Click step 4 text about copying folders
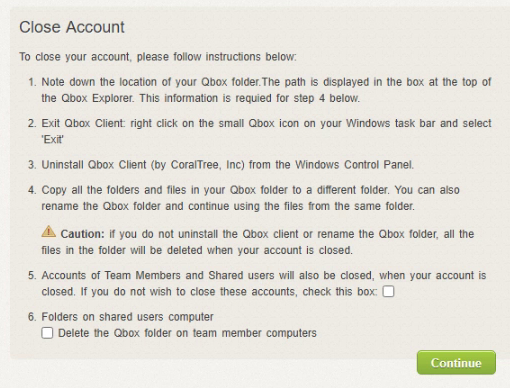 (x=250, y=198)
